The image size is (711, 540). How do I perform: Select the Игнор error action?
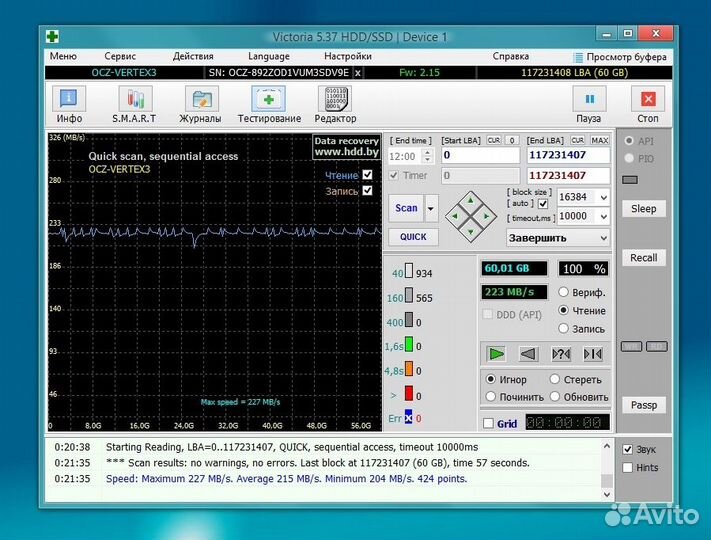(x=491, y=379)
